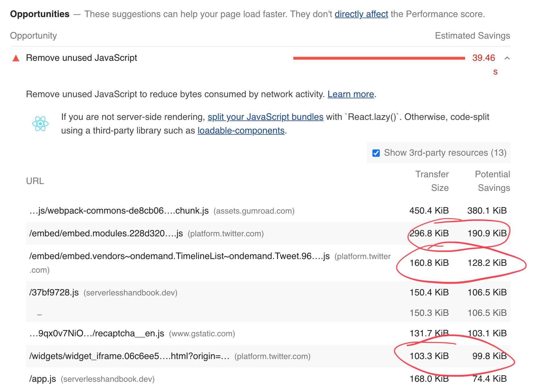Open the embed.modules Twitter script URL
Screen dimensions: 539x392
(106, 233)
